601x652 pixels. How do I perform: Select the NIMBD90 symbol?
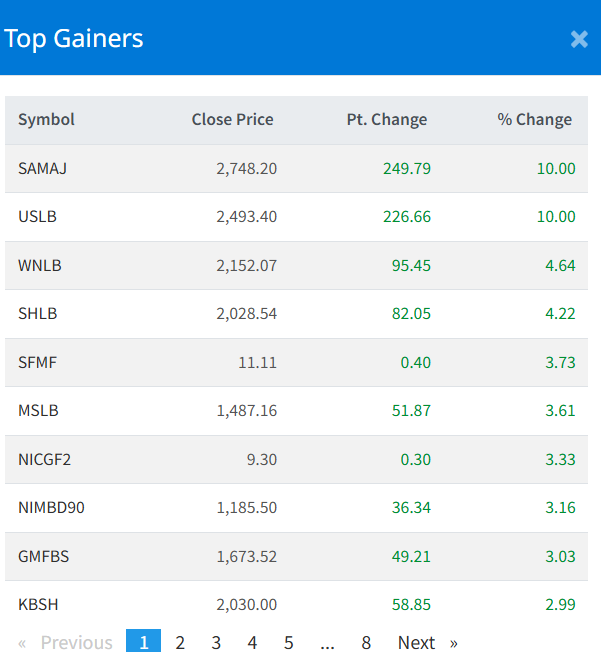(x=51, y=507)
